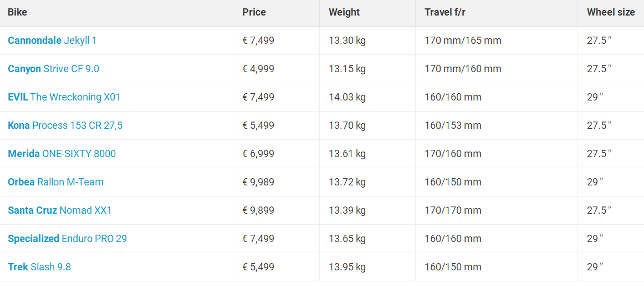Open the Cannondale Jekyll 1 link
The image size is (644, 282).
tap(52, 41)
